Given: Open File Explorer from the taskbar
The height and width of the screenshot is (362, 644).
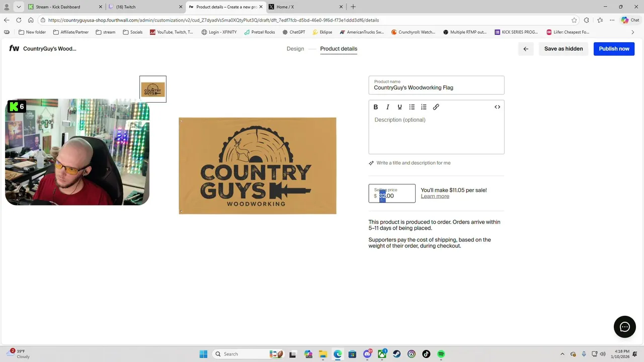Looking at the screenshot, I should 323,354.
